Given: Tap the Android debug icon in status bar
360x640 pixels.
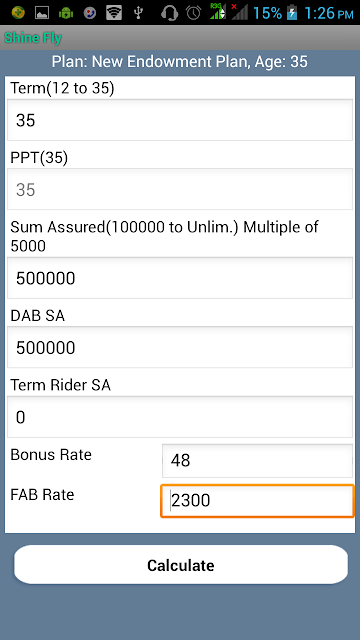Looking at the screenshot, I should coord(66,13).
